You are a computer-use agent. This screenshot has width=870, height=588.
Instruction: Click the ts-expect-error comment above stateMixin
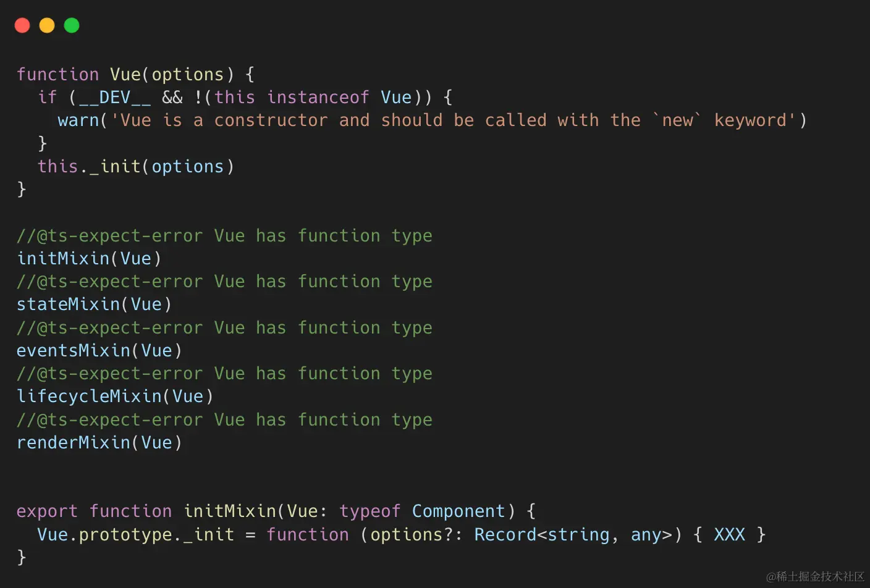tap(224, 282)
